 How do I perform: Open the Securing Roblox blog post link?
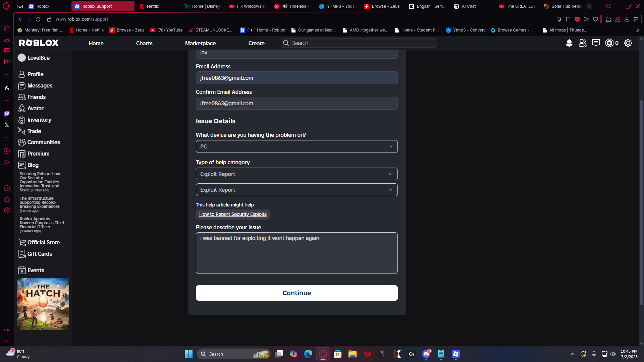40,182
